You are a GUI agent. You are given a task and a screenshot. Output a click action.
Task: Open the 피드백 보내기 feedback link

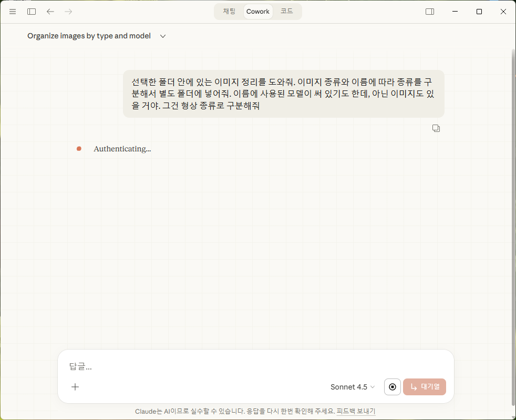coord(356,412)
